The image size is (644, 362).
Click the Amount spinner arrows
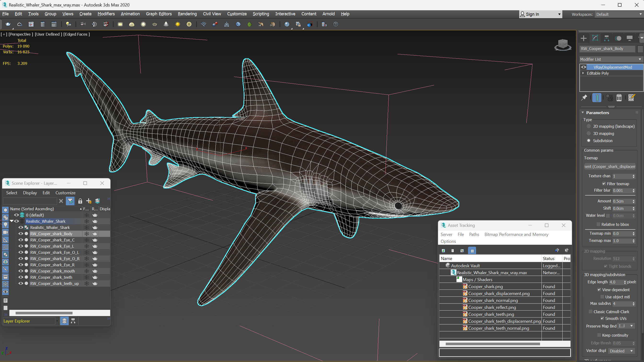[x=633, y=201]
